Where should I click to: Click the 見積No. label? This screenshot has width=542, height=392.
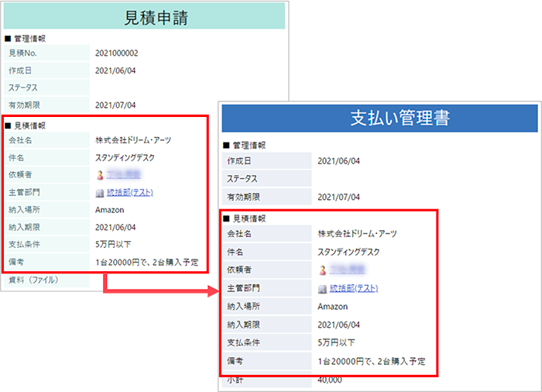22,53
